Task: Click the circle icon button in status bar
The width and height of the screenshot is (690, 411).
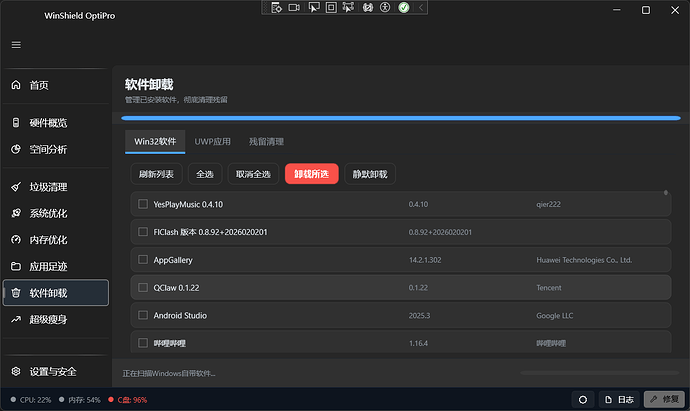Action: tap(583, 400)
